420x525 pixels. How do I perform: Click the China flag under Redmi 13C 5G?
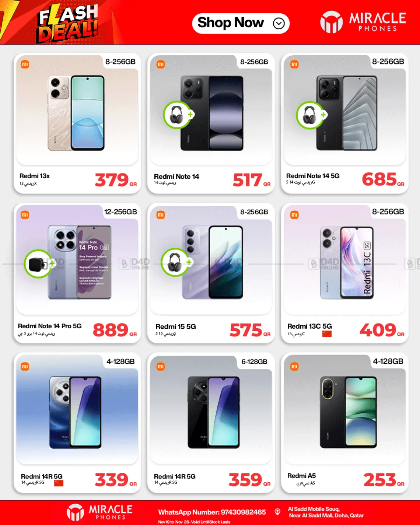(x=327, y=334)
